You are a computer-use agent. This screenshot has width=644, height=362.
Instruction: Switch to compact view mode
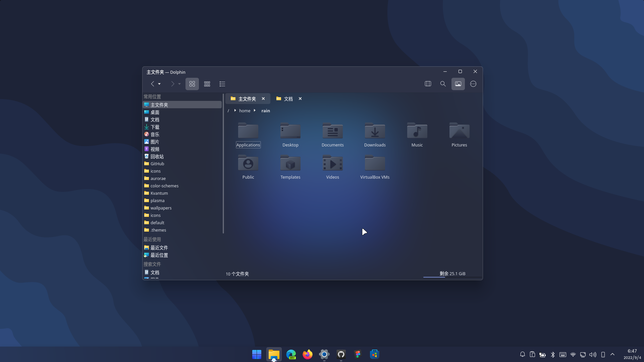[x=207, y=84]
